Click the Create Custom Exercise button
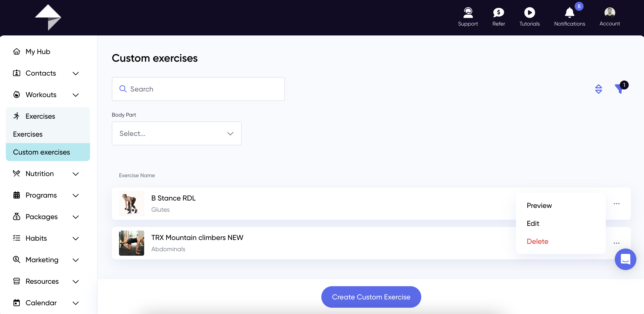 click(x=371, y=297)
